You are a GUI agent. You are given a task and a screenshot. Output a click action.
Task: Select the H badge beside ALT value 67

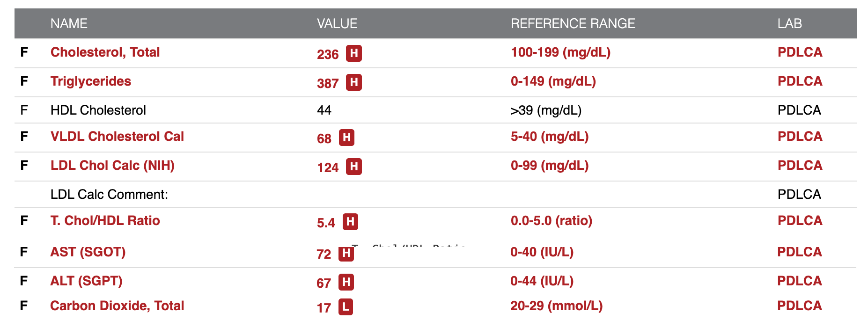pos(346,282)
